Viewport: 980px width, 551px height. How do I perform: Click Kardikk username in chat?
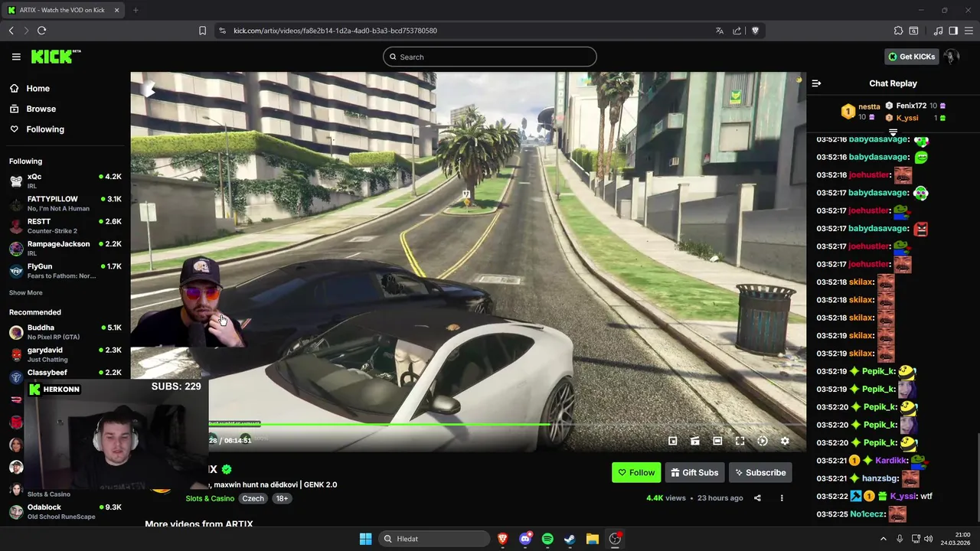tap(891, 461)
